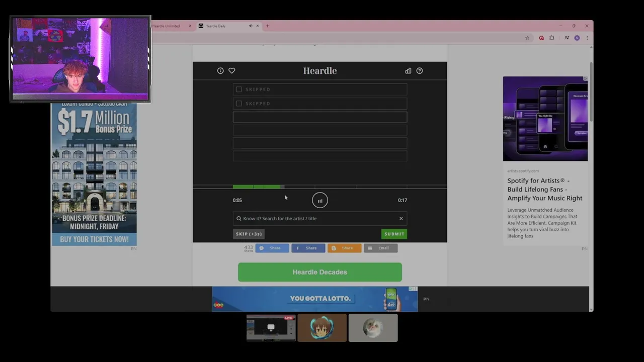Viewport: 644px width, 362px height.
Task: Click the SKIP (+3s) button
Action: click(249, 234)
